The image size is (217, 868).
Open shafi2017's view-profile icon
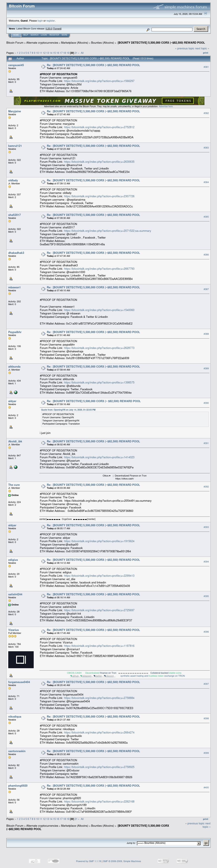[11, 241]
